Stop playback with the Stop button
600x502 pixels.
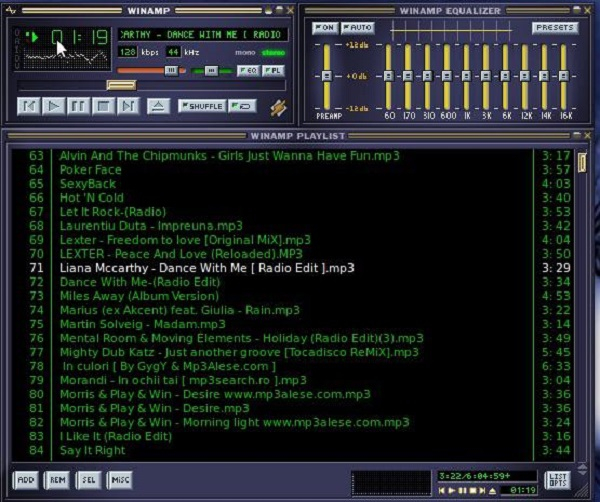pyautogui.click(x=103, y=105)
